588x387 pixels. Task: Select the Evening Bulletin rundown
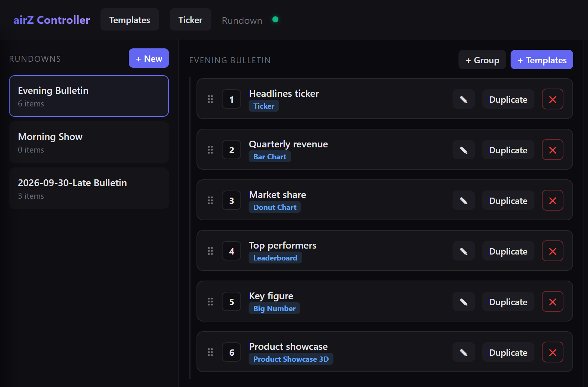(x=89, y=96)
